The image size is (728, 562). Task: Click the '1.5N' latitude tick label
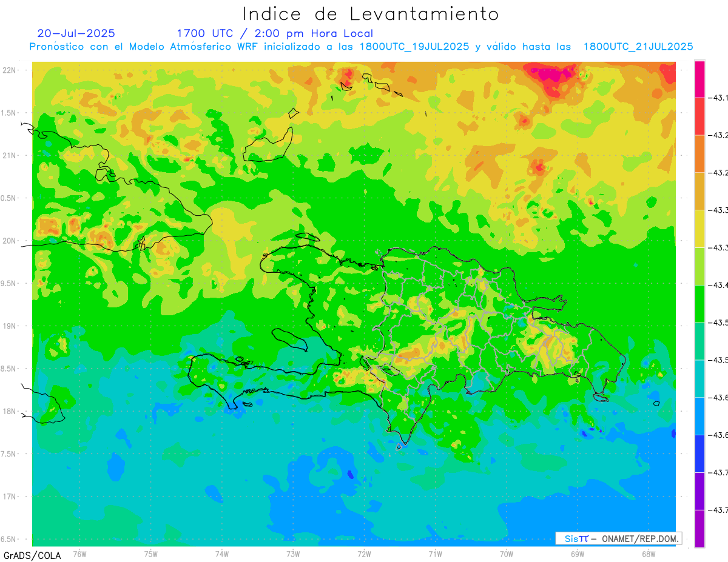click(10, 113)
